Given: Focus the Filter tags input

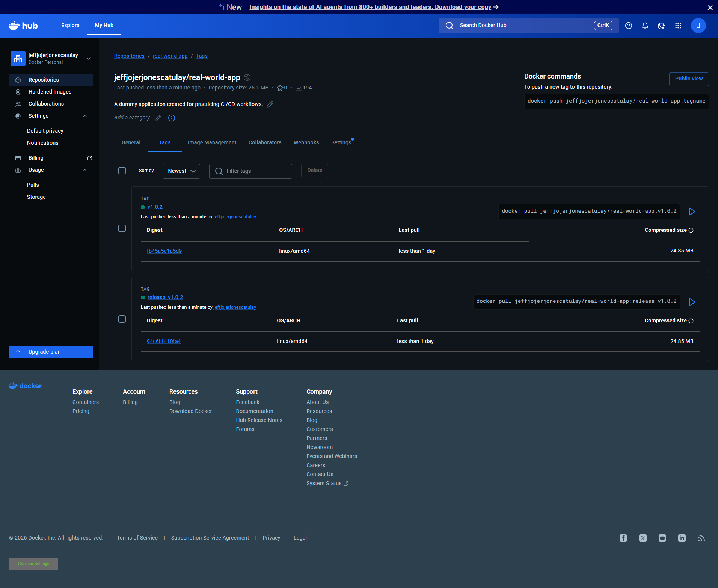Looking at the screenshot, I should (x=250, y=171).
